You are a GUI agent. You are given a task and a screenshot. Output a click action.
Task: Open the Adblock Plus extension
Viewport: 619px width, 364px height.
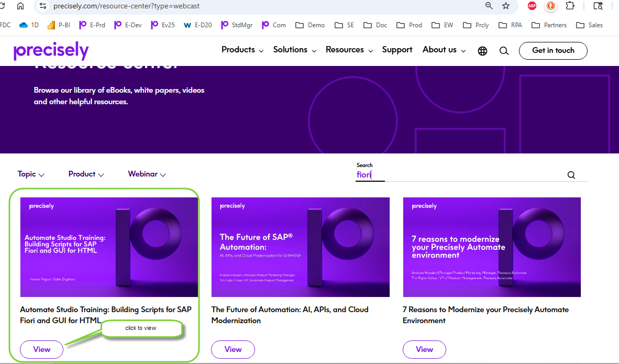(x=532, y=6)
